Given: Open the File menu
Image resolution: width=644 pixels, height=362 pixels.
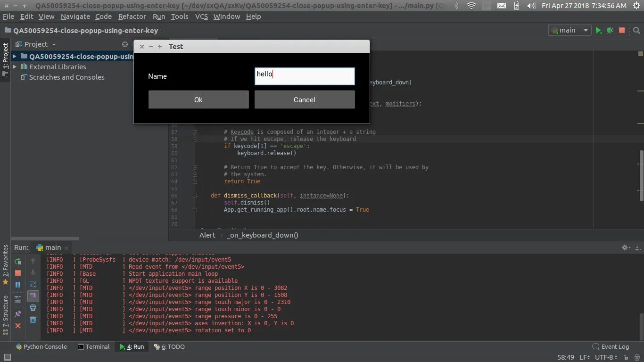Looking at the screenshot, I should coord(8,16).
